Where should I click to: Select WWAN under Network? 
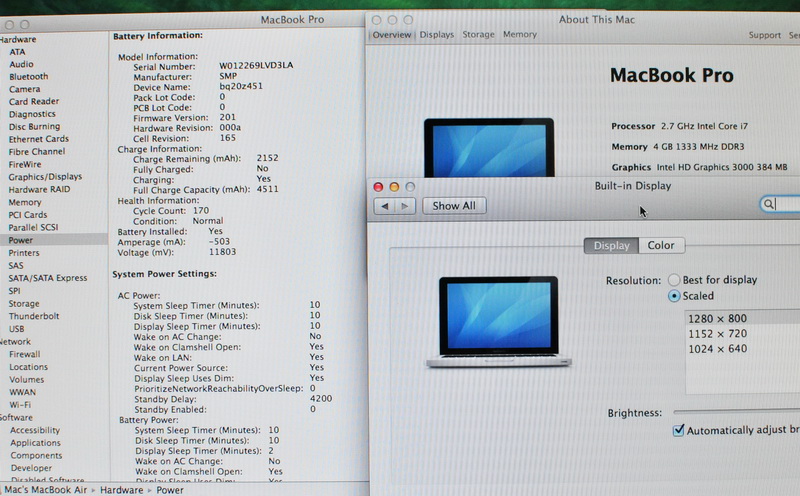[22, 392]
